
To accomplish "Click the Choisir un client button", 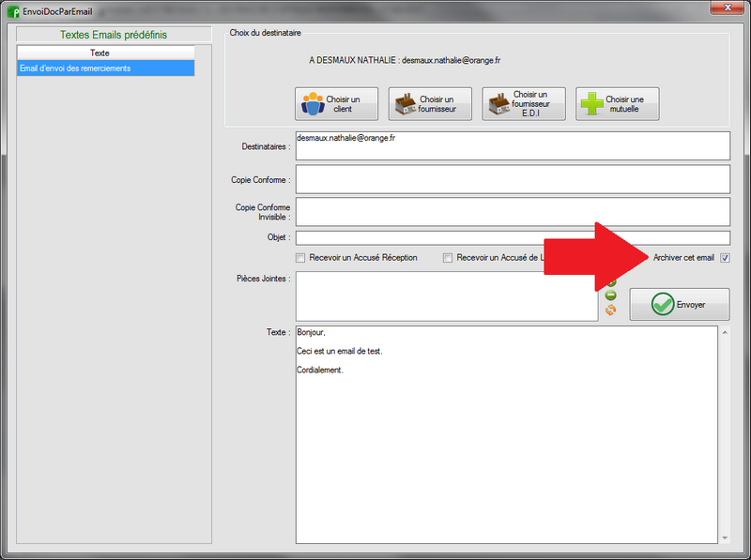I will coord(336,104).
